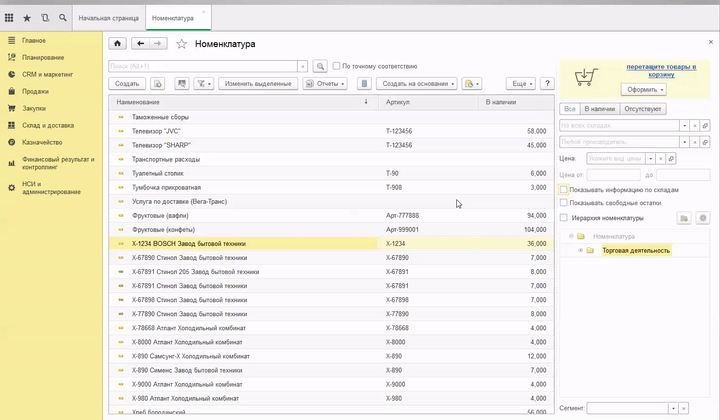This screenshot has height=420, width=720.
Task: Click the magnifier search button next to search field
Action: [320, 66]
